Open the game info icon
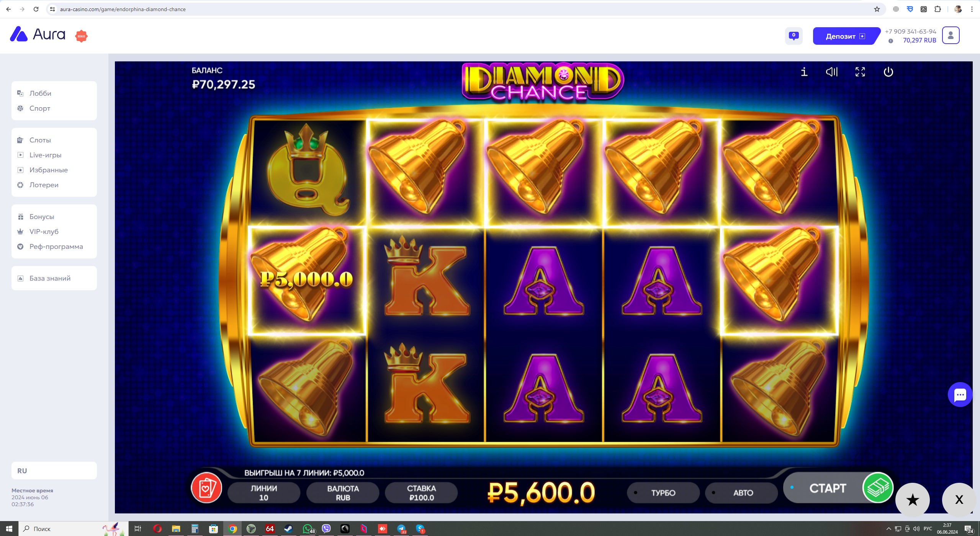This screenshot has height=536, width=980. click(804, 72)
